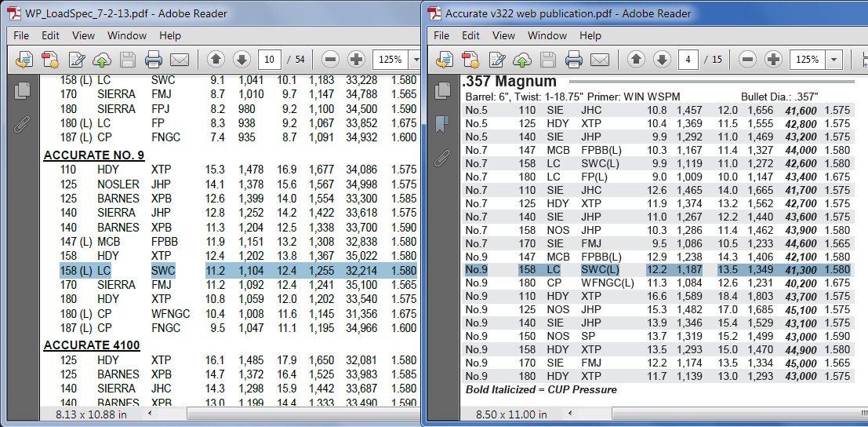Open View menu in WP_LoadSpec window
This screenshot has width=868, height=427.
coord(83,35)
